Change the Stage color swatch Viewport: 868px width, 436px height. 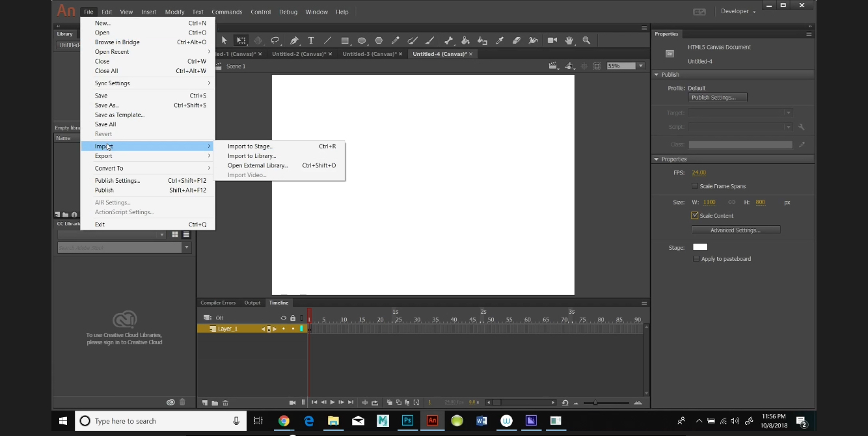click(699, 247)
